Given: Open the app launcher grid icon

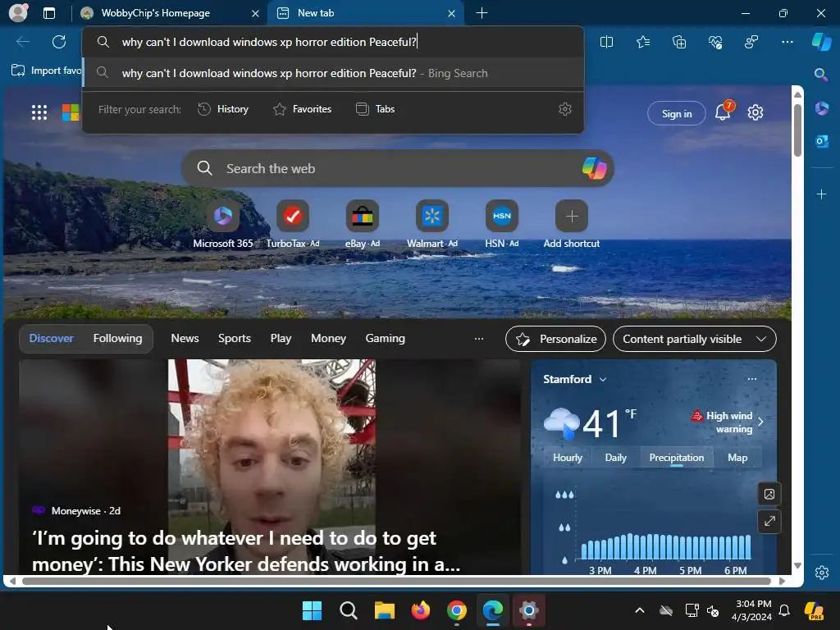Looking at the screenshot, I should coord(39,112).
